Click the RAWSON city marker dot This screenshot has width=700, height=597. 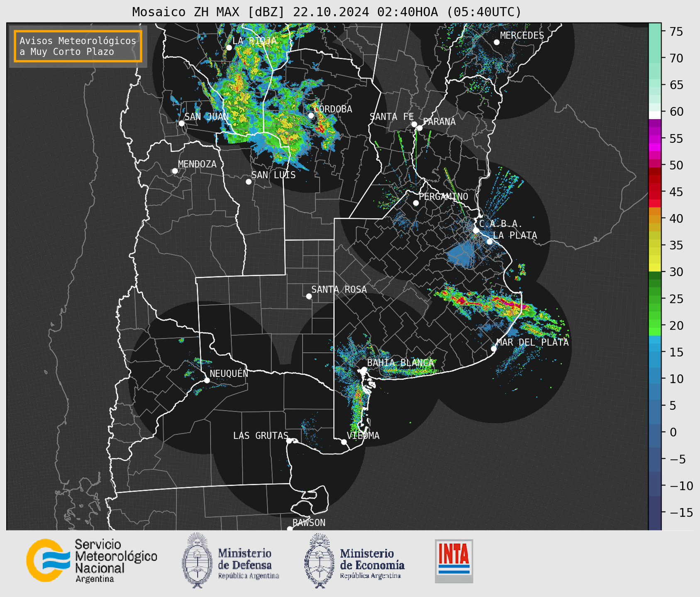[x=290, y=529]
